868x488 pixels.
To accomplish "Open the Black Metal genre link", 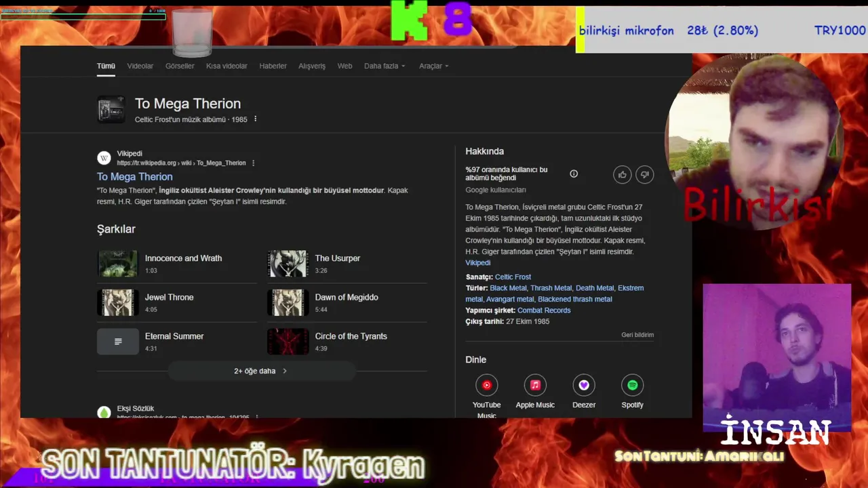I will 508,288.
